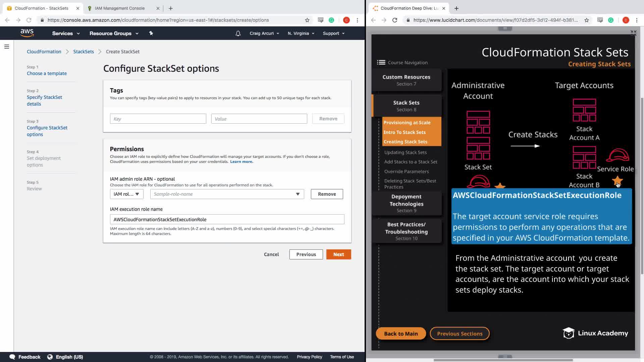Expand the Services dropdown menu
The width and height of the screenshot is (644, 362).
coord(66,33)
